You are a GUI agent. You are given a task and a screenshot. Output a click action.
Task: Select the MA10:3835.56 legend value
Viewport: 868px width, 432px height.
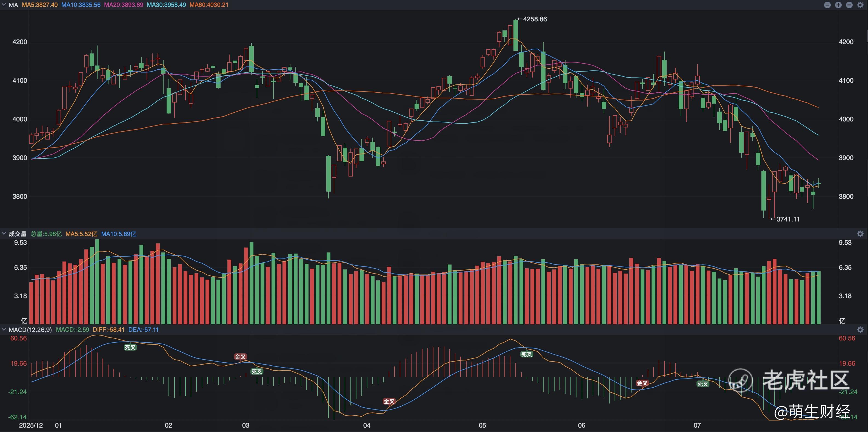(x=81, y=5)
